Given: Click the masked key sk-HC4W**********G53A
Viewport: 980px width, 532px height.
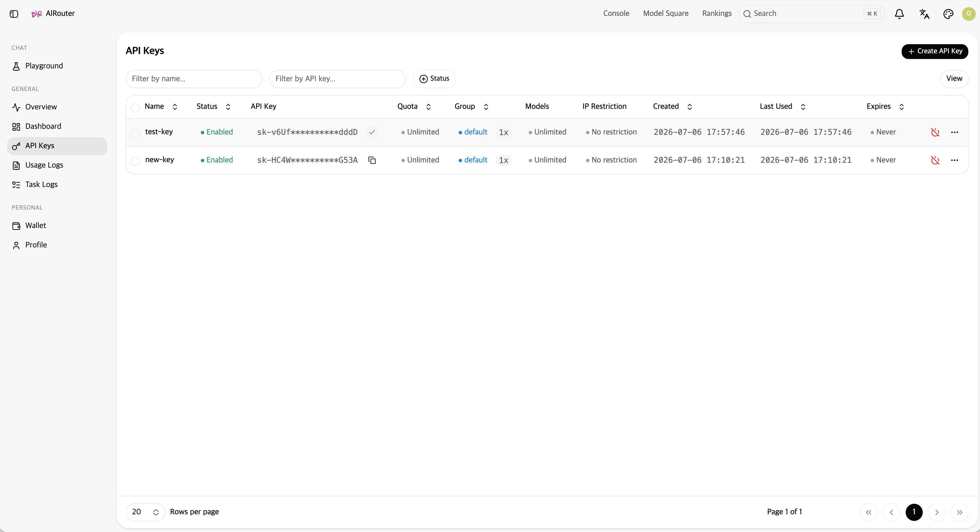Looking at the screenshot, I should (307, 160).
